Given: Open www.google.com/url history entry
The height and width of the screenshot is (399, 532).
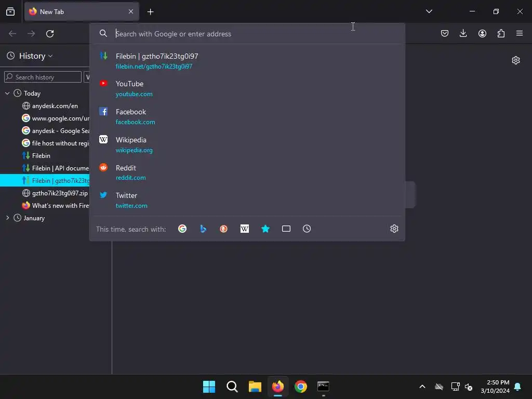Looking at the screenshot, I should tap(55, 118).
